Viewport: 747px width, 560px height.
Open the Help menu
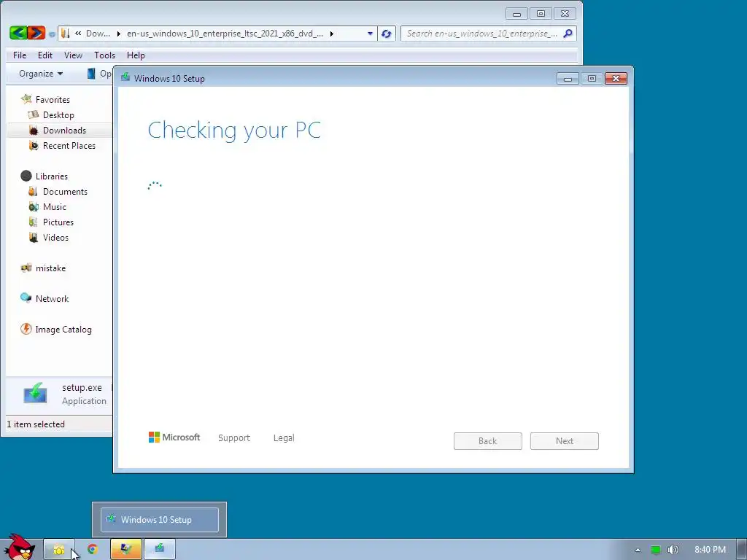(136, 55)
